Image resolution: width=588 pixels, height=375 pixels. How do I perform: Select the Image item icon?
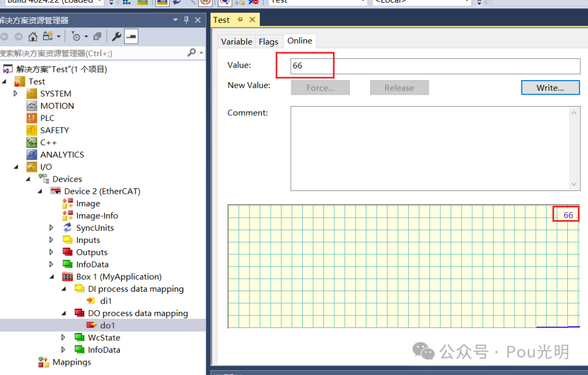coord(68,204)
